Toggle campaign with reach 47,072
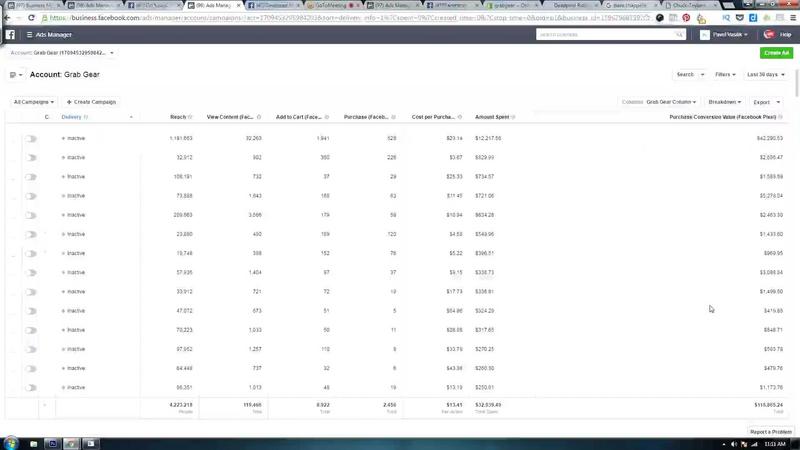The image size is (800, 450). 31,311
